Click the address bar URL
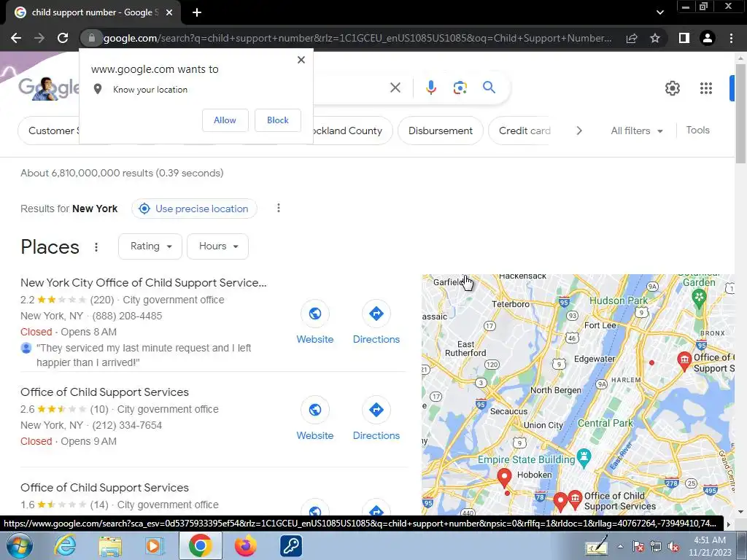The image size is (747, 560). [x=357, y=38]
